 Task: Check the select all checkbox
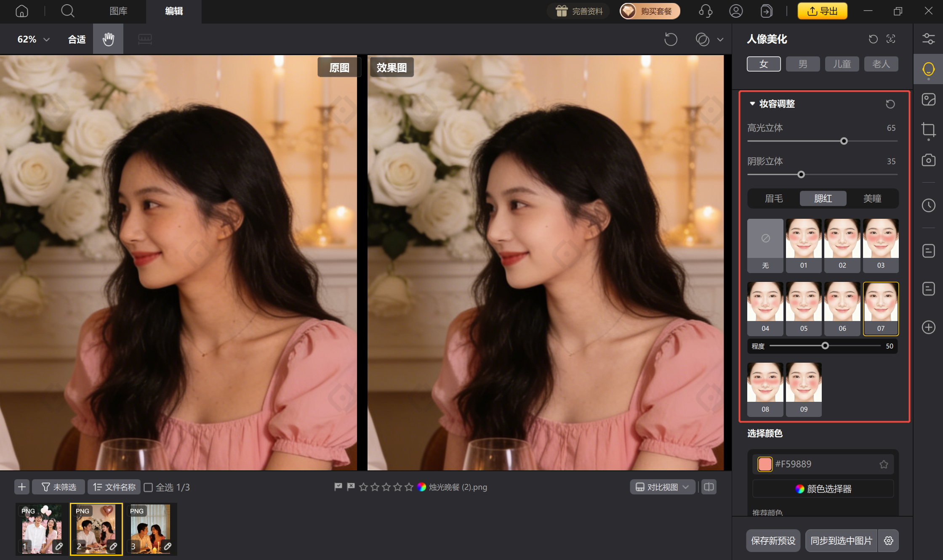[x=148, y=487]
